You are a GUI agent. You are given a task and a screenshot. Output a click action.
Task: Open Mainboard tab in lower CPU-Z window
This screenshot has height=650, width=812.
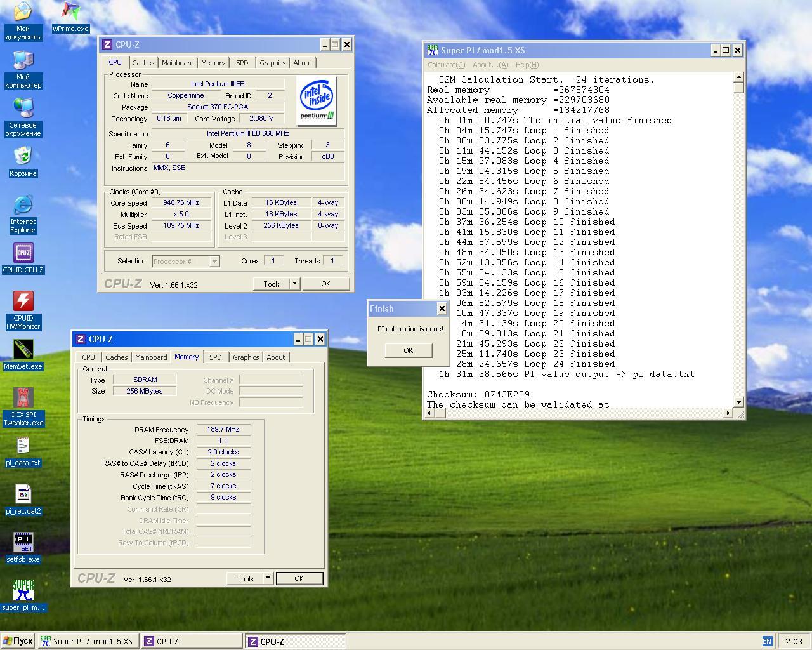click(151, 357)
